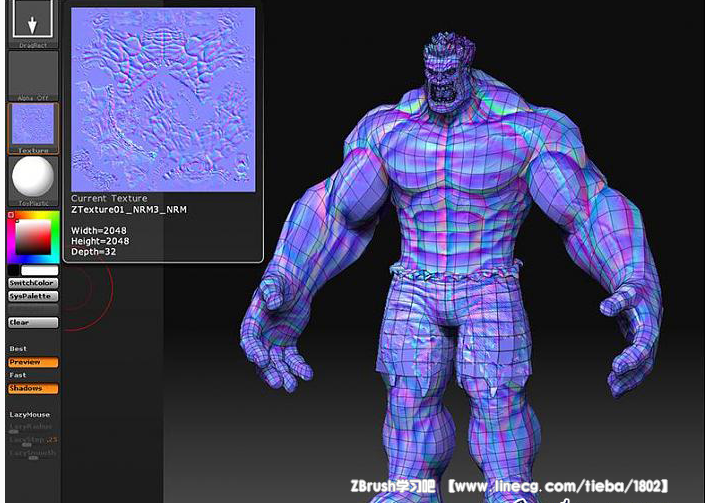Click the Width=2048 value
The height and width of the screenshot is (503, 705).
pos(99,231)
